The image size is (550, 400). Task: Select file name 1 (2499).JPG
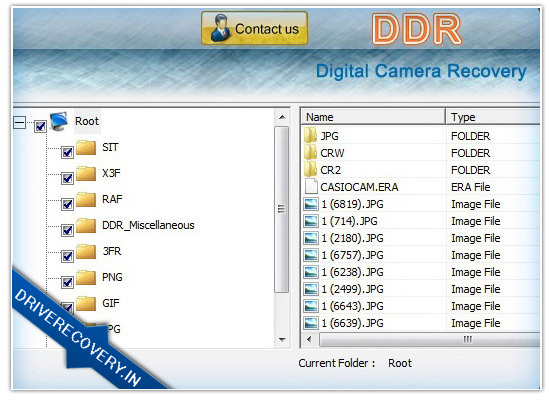pyautogui.click(x=352, y=289)
